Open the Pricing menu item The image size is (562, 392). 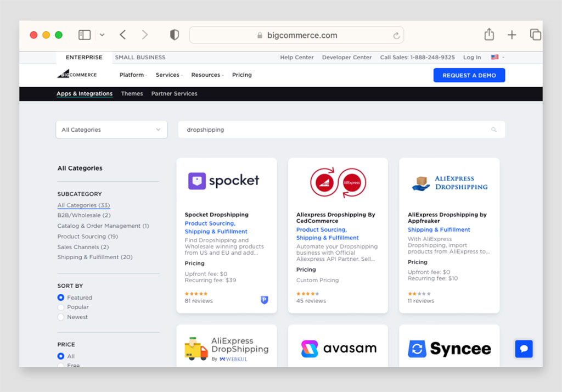(242, 75)
